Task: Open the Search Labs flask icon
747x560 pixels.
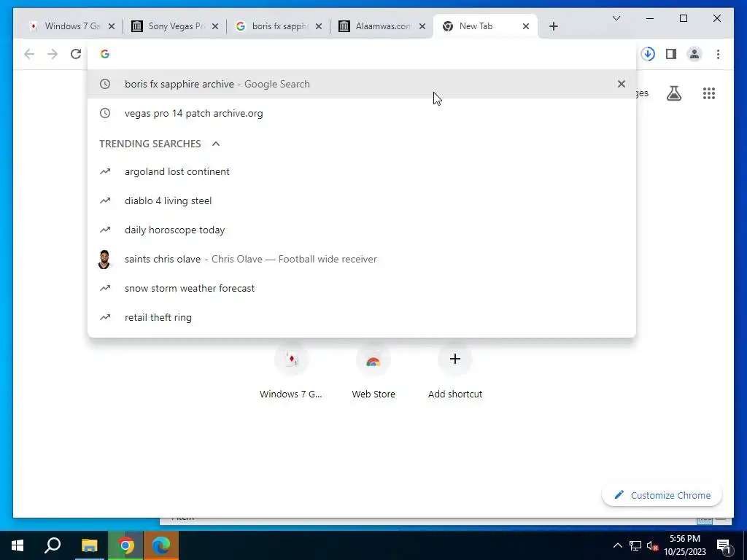Action: click(673, 93)
